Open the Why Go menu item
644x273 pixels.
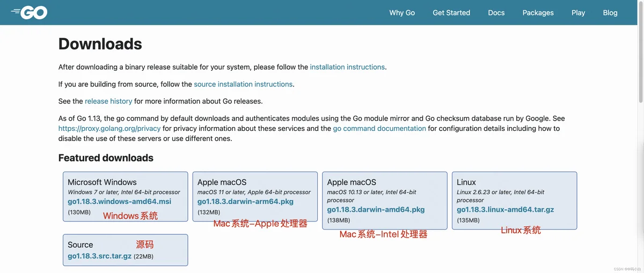click(x=402, y=13)
